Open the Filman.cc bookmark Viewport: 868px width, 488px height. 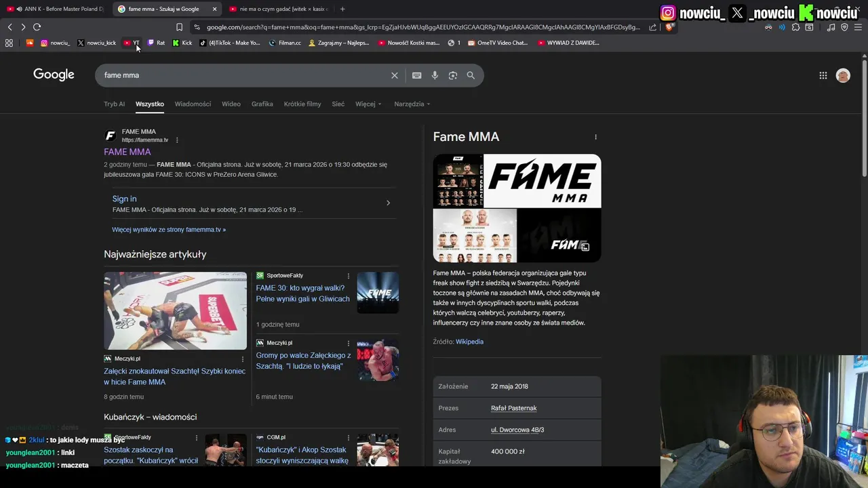coord(285,43)
